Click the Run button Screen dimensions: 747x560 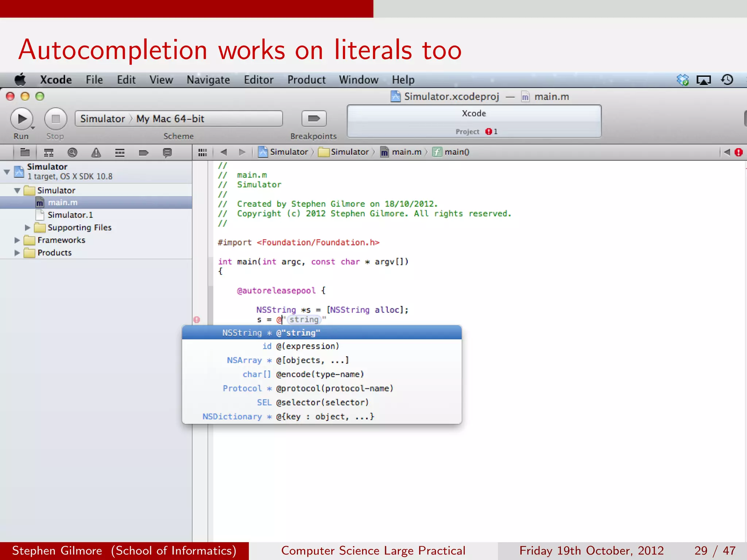(22, 119)
